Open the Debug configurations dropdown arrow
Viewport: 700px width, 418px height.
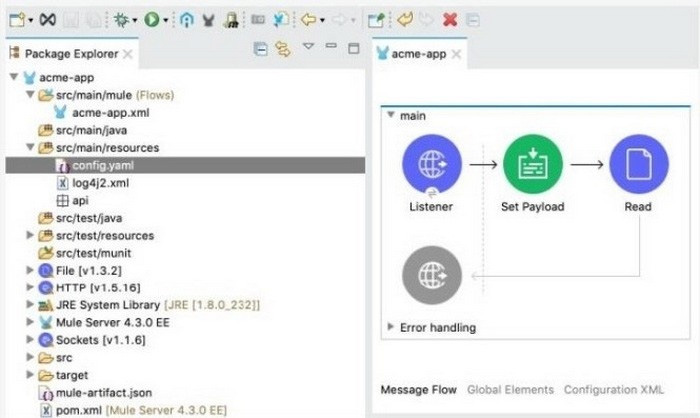134,21
